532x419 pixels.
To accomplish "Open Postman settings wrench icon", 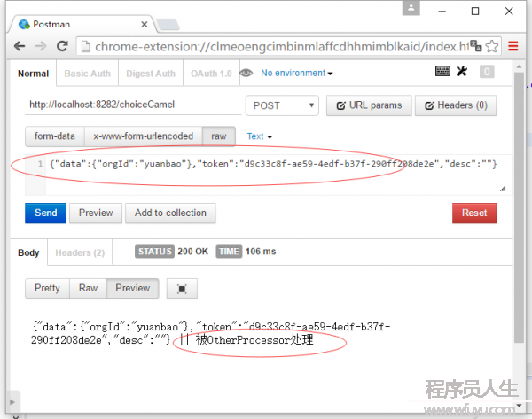I will point(462,71).
